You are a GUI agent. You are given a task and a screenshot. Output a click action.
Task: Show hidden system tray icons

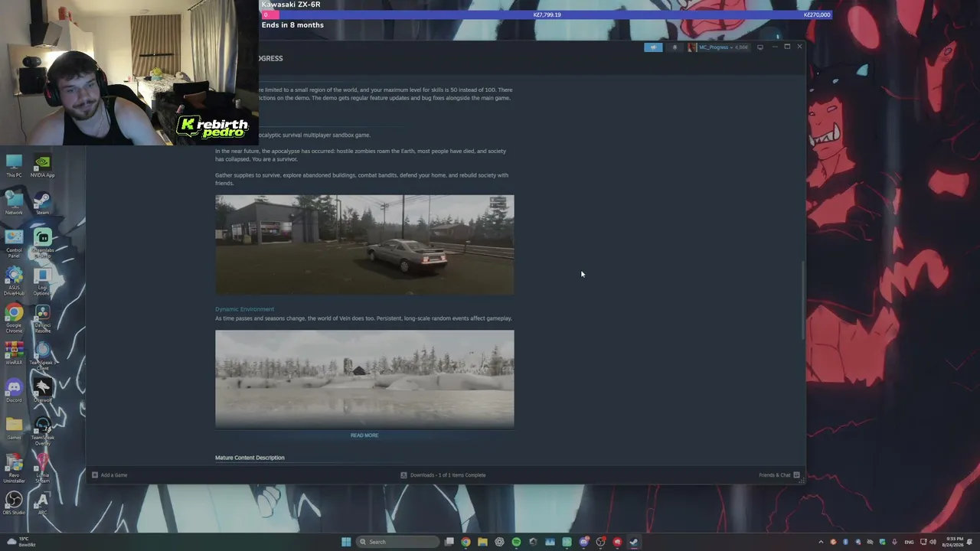pos(822,542)
